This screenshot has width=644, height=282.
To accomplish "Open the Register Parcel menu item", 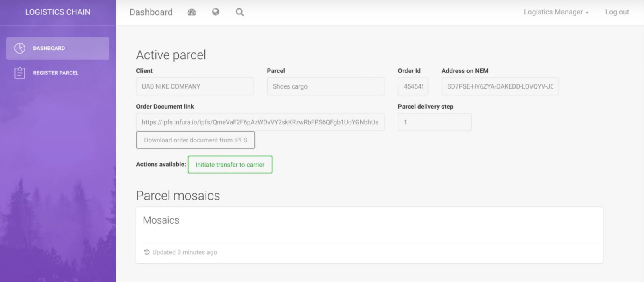I will 56,73.
